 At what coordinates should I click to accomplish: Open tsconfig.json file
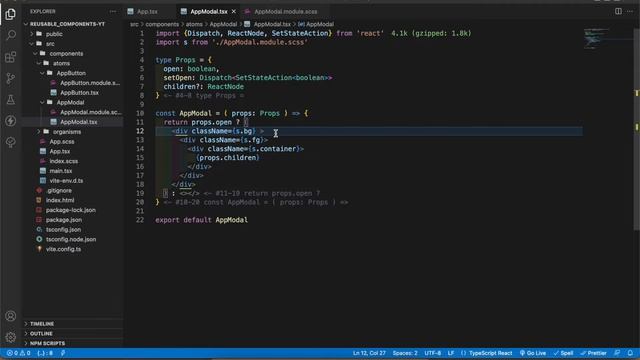(63, 230)
